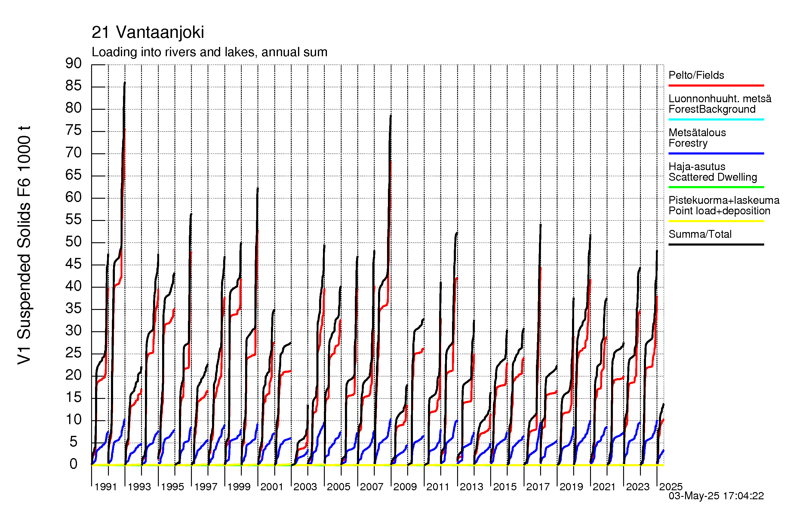812x511 pixels.
Task: Click the 2007 x-axis year label
Action: pyautogui.click(x=372, y=487)
